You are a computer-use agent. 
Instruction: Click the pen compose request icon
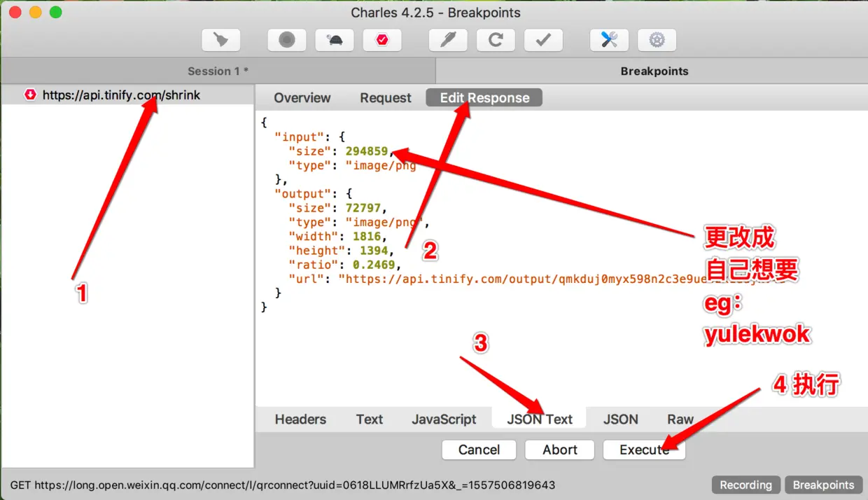pyautogui.click(x=448, y=40)
